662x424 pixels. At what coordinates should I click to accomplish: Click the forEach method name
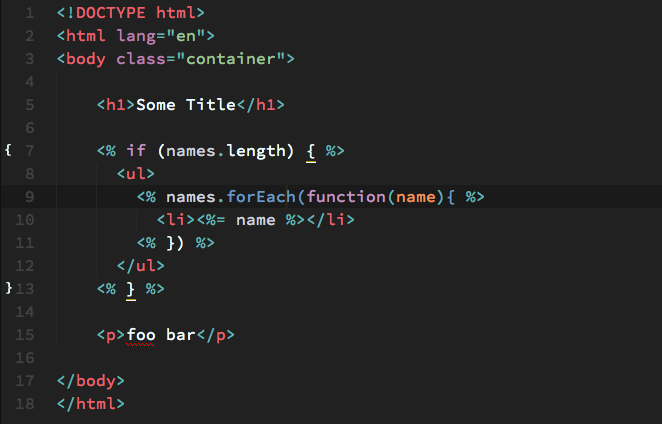[261, 197]
